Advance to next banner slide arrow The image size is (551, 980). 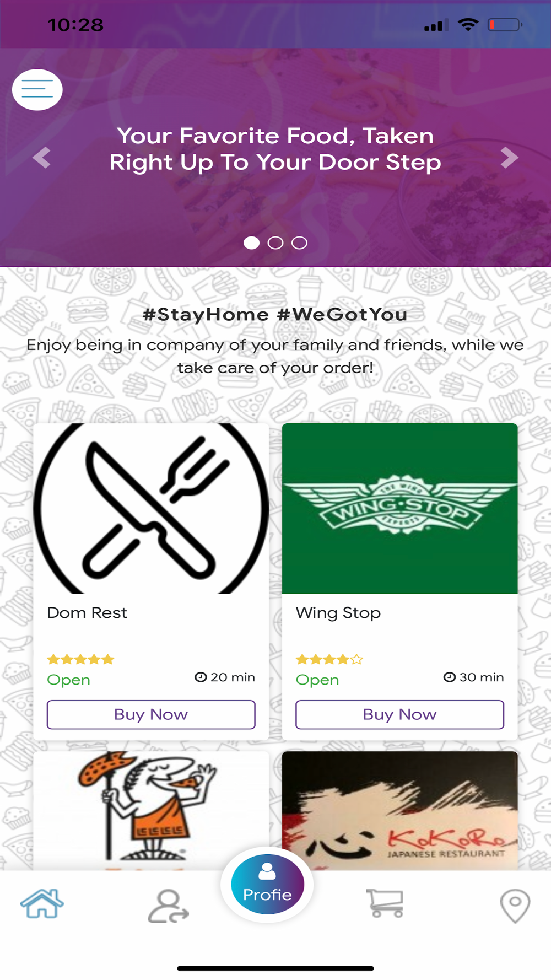point(509,158)
